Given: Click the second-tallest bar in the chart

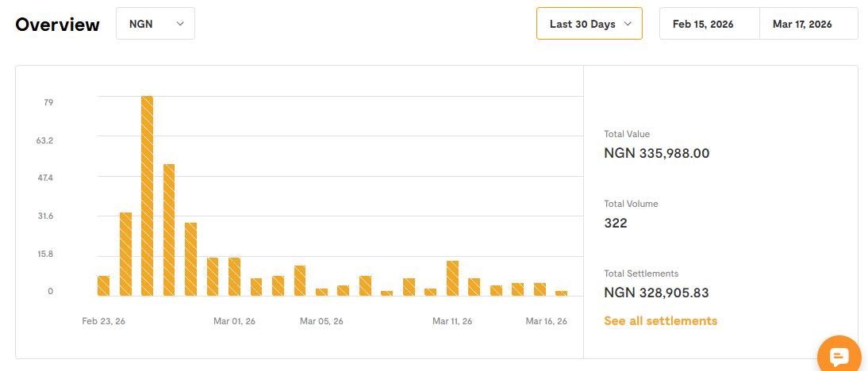Looking at the screenshot, I should click(169, 230).
